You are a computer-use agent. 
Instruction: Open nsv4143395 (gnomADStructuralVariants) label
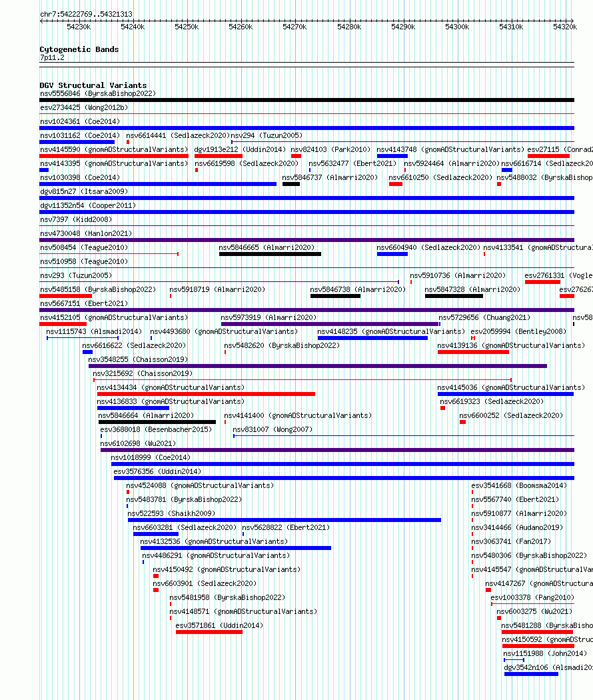[114, 163]
